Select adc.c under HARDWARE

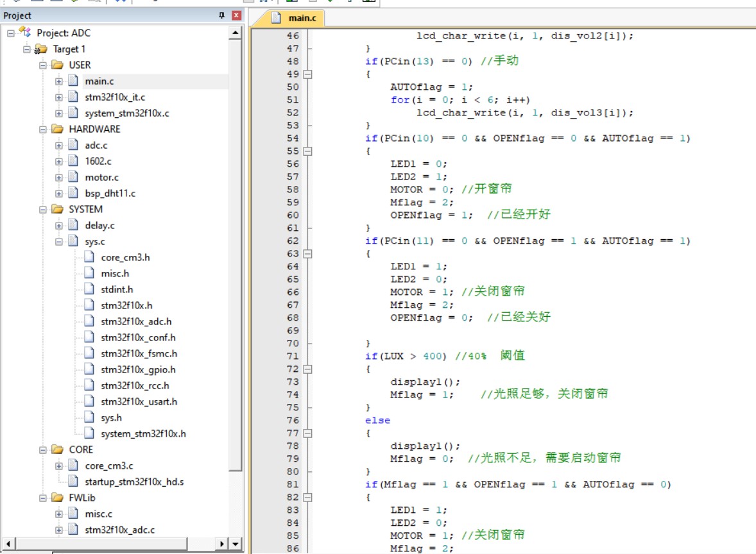96,146
